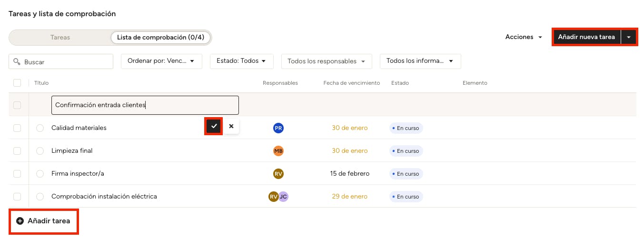Open the Todos los responsables dropdown
The height and width of the screenshot is (239, 644).
point(326,61)
